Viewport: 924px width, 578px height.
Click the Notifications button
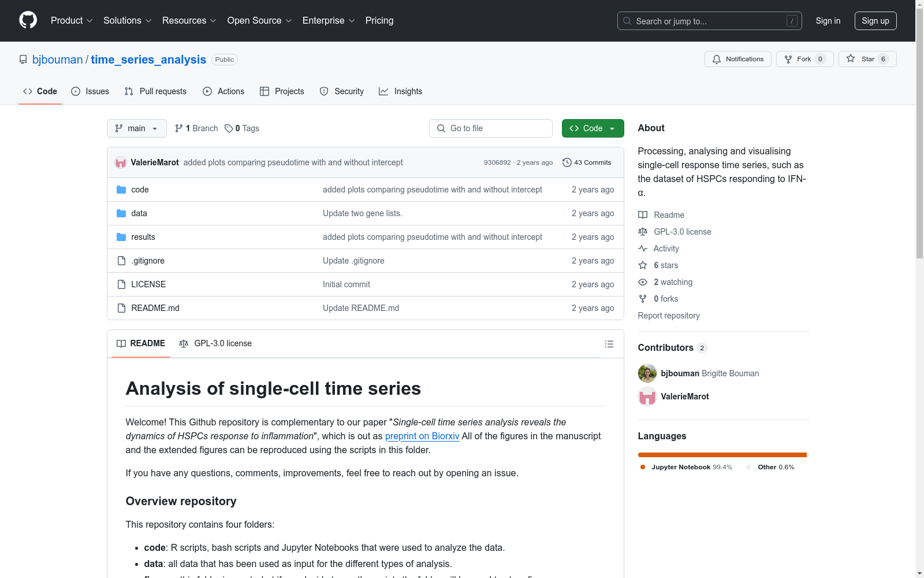pyautogui.click(x=738, y=59)
